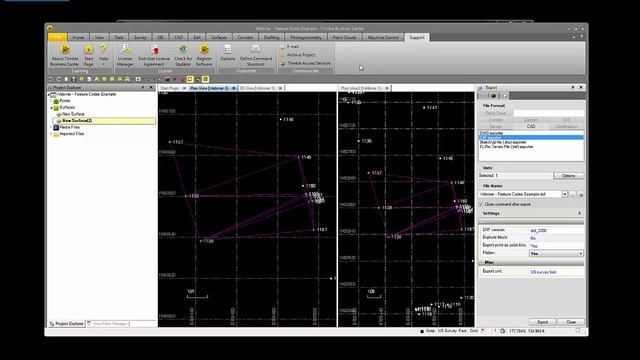Select the CAD tab in Export panel
The image size is (640, 360).
click(531, 127)
